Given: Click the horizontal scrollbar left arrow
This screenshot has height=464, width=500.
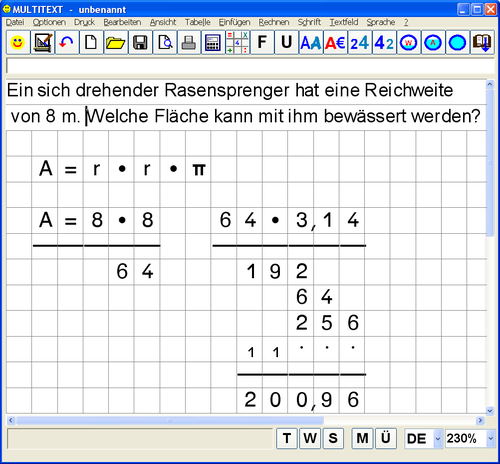Looking at the screenshot, I should [x=11, y=420].
